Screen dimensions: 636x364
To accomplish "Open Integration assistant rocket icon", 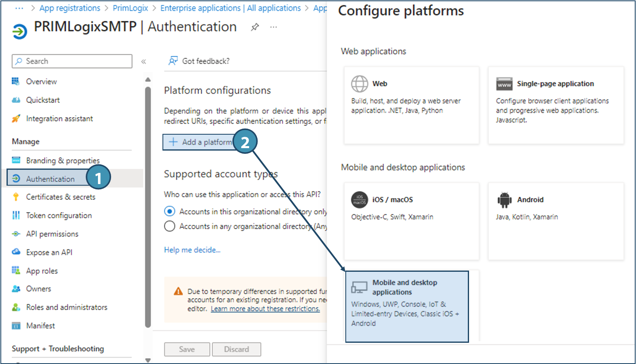I will [x=16, y=119].
